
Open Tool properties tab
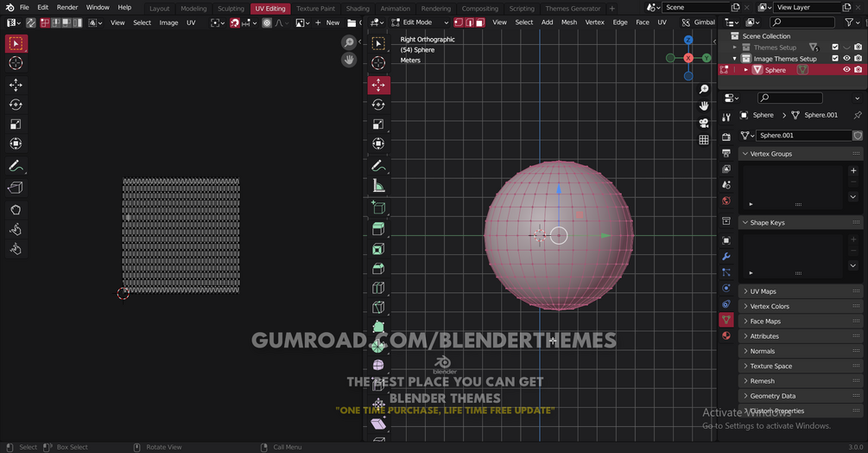[x=726, y=117]
